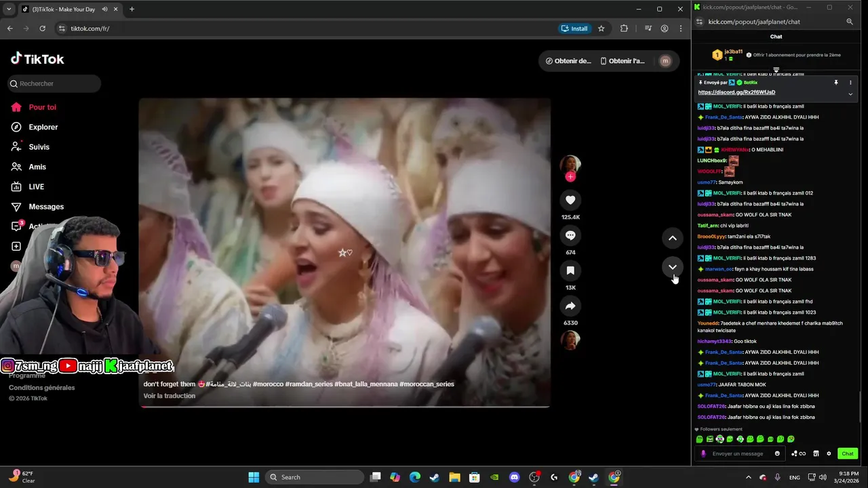The height and width of the screenshot is (488, 868).
Task: Click the Obtenir de... coin button
Action: [568, 61]
